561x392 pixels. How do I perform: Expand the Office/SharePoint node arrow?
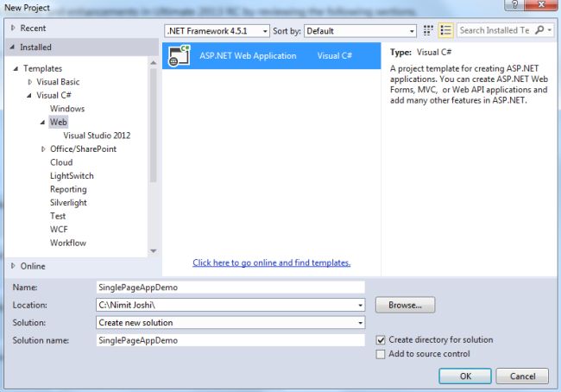point(43,149)
